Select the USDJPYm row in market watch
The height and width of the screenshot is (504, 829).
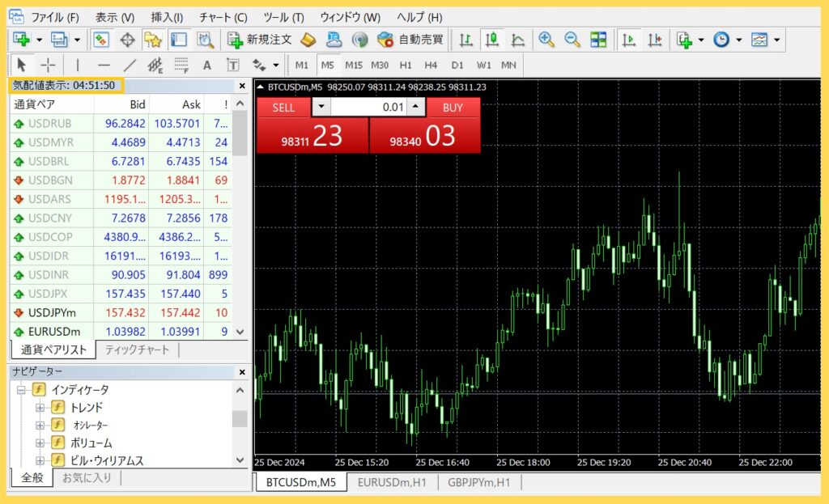tap(57, 312)
